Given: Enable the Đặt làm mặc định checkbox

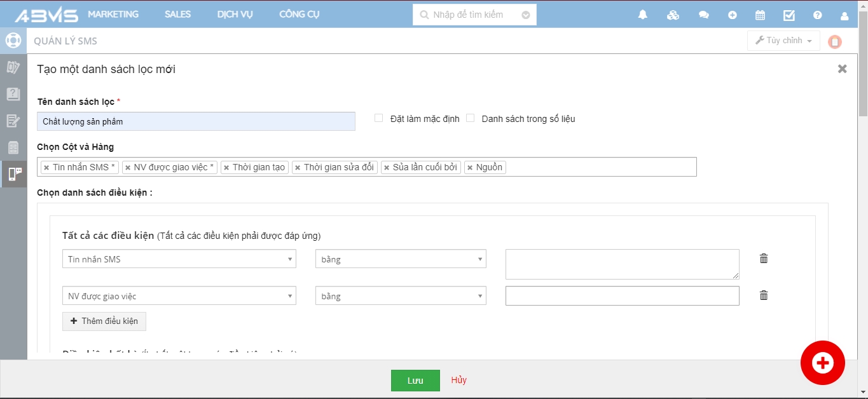Looking at the screenshot, I should coord(378,118).
